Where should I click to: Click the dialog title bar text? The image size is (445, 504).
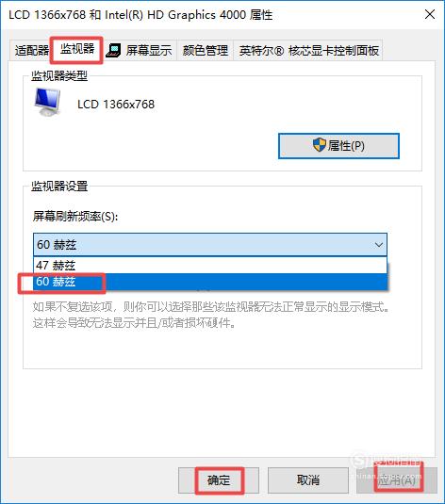[140, 15]
